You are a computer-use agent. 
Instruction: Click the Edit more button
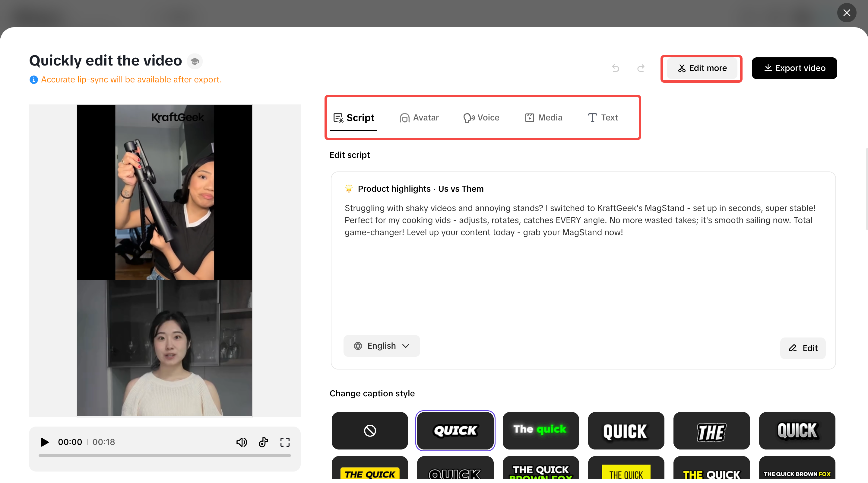(702, 68)
